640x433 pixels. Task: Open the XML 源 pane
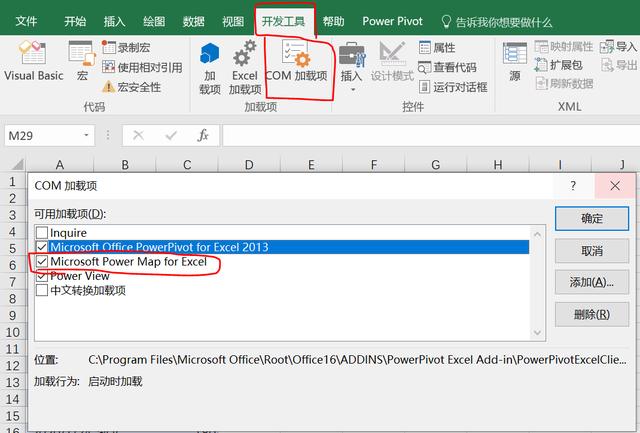tap(515, 61)
